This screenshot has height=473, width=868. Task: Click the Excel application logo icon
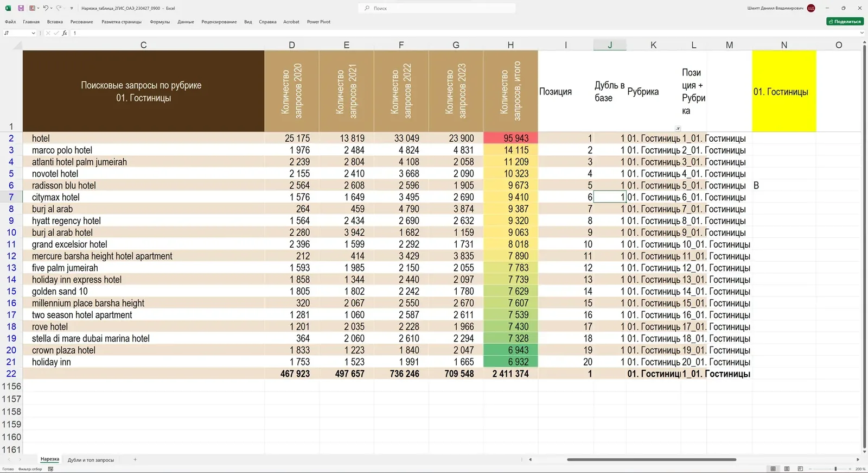(8, 8)
